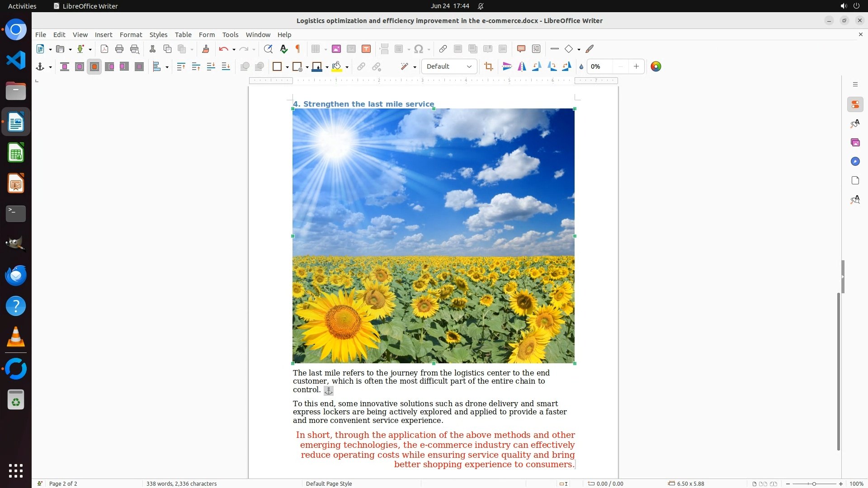
Task: Open the sidebar Gallery panel
Action: pyautogui.click(x=855, y=143)
